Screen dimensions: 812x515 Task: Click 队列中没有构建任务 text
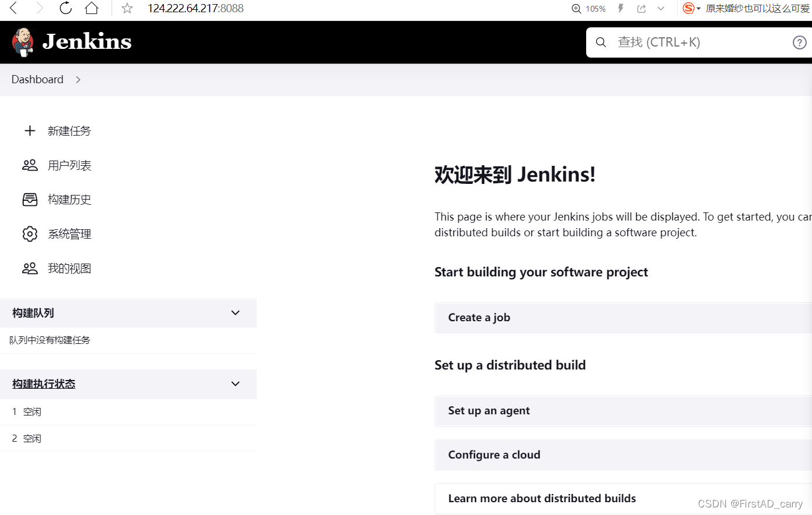[50, 340]
